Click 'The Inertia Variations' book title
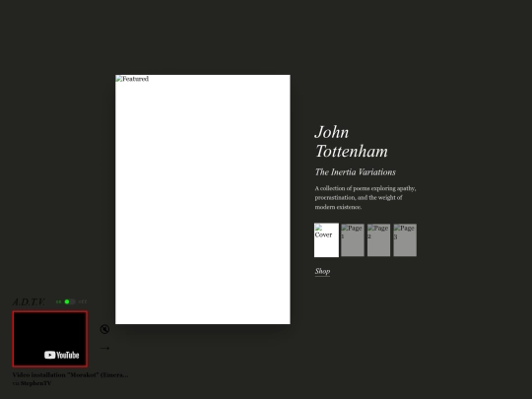The height and width of the screenshot is (399, 532). (356, 172)
